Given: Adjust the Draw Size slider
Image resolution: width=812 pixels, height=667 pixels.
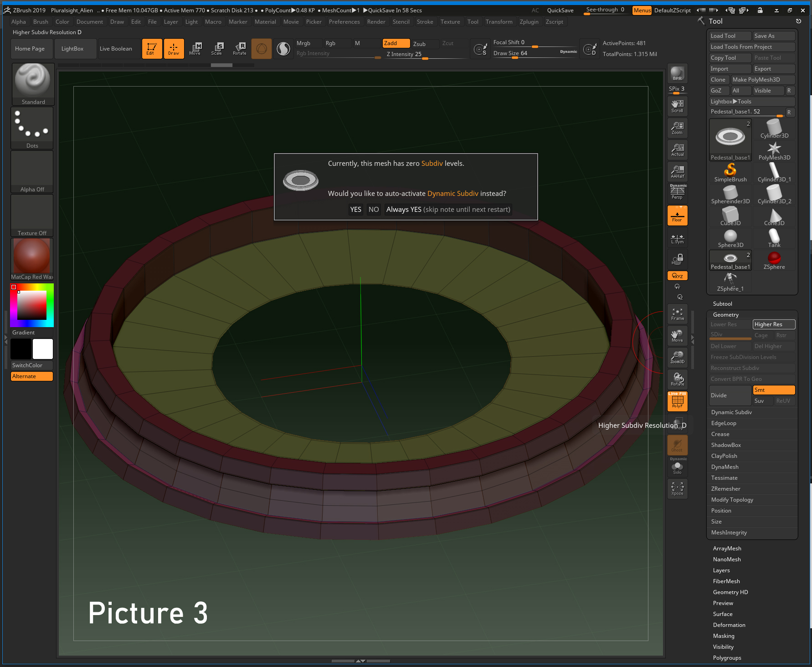Looking at the screenshot, I should point(534,53).
